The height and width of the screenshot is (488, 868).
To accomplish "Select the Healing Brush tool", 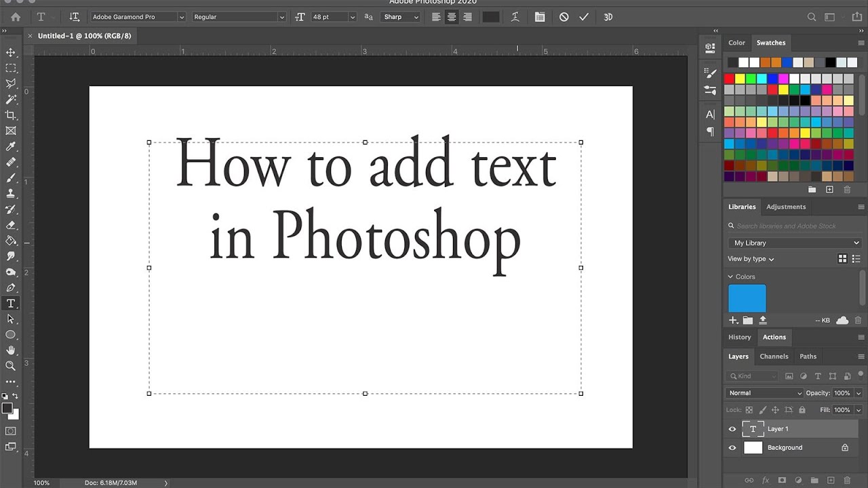I will 11,162.
